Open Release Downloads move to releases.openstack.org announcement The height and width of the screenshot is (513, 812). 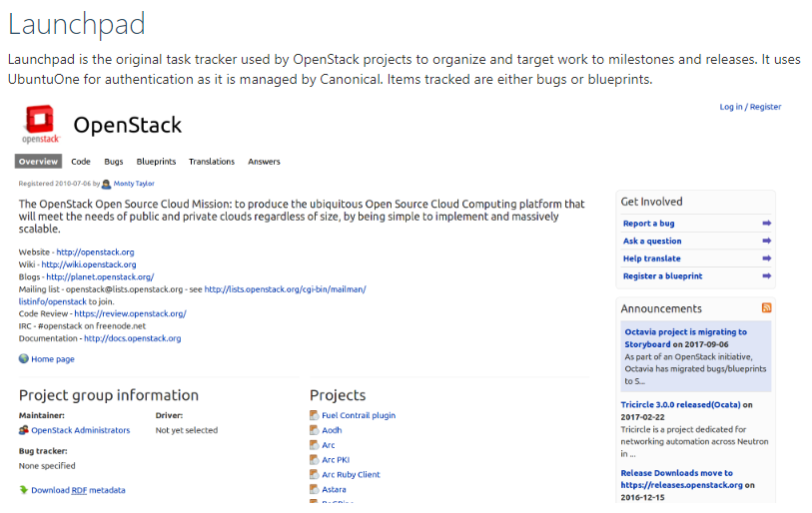681,479
